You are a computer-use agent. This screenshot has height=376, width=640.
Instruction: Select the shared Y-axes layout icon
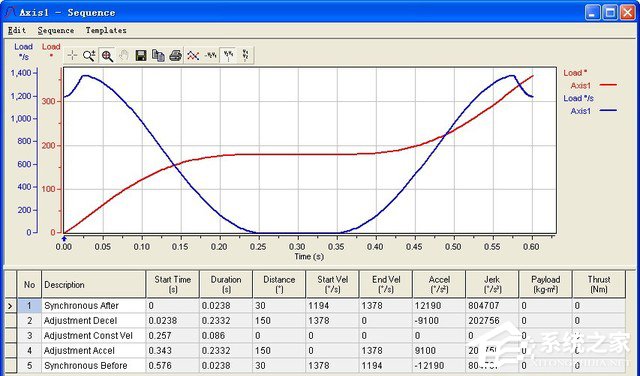(211, 56)
